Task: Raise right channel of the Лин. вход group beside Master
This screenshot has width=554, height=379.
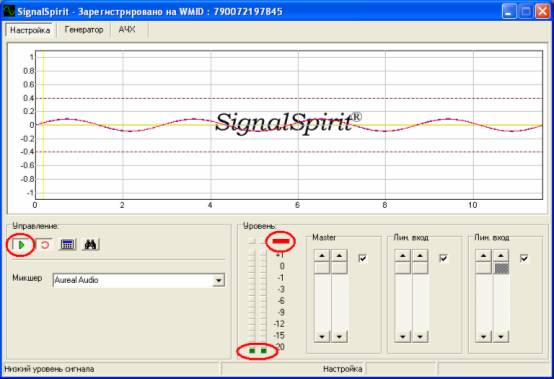Action: (x=420, y=255)
